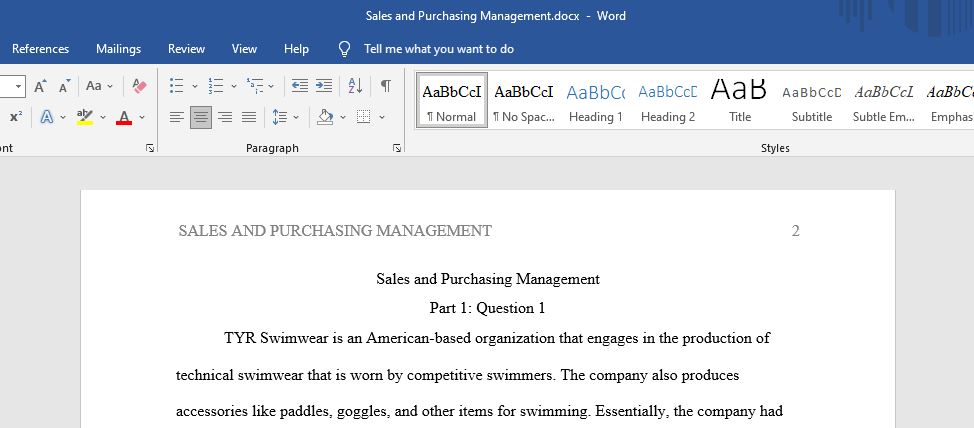The height and width of the screenshot is (428, 974).
Task: Open font color dropdown arrow
Action: (x=142, y=117)
